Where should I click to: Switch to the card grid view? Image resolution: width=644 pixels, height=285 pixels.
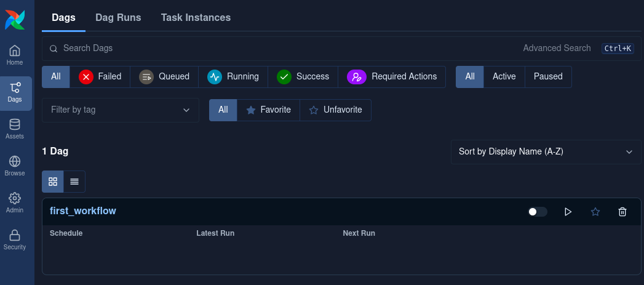53,182
